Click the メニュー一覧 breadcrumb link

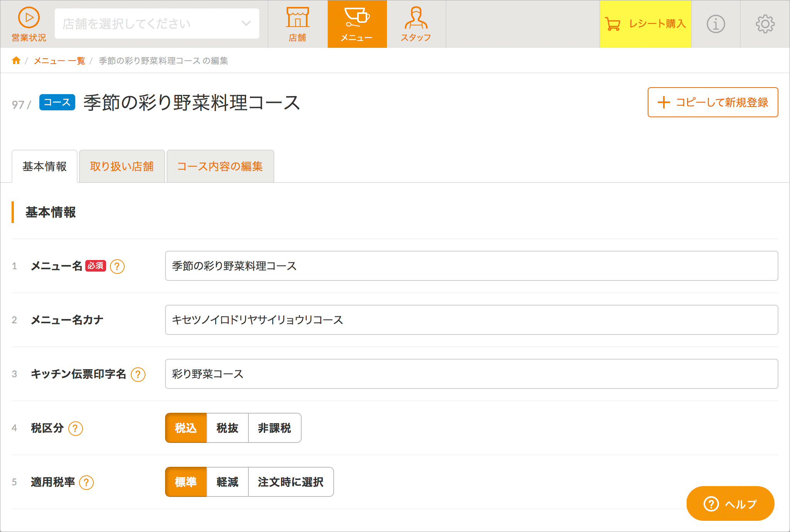click(59, 61)
